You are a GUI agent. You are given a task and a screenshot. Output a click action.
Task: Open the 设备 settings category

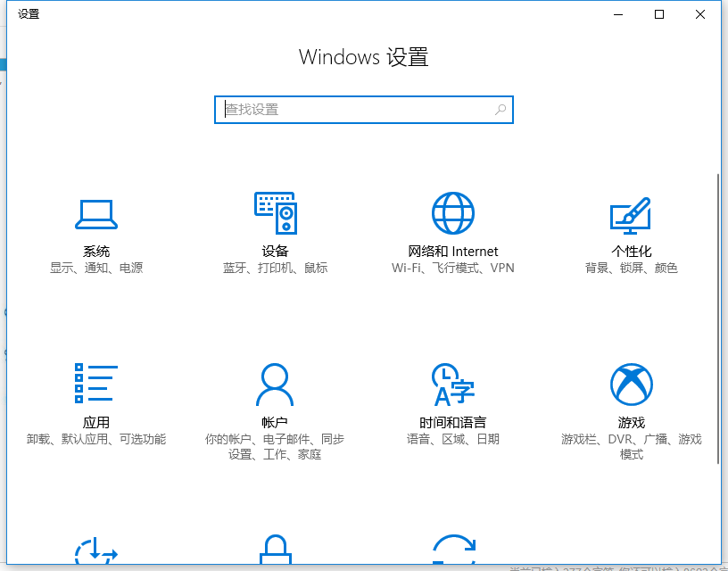pos(275,232)
